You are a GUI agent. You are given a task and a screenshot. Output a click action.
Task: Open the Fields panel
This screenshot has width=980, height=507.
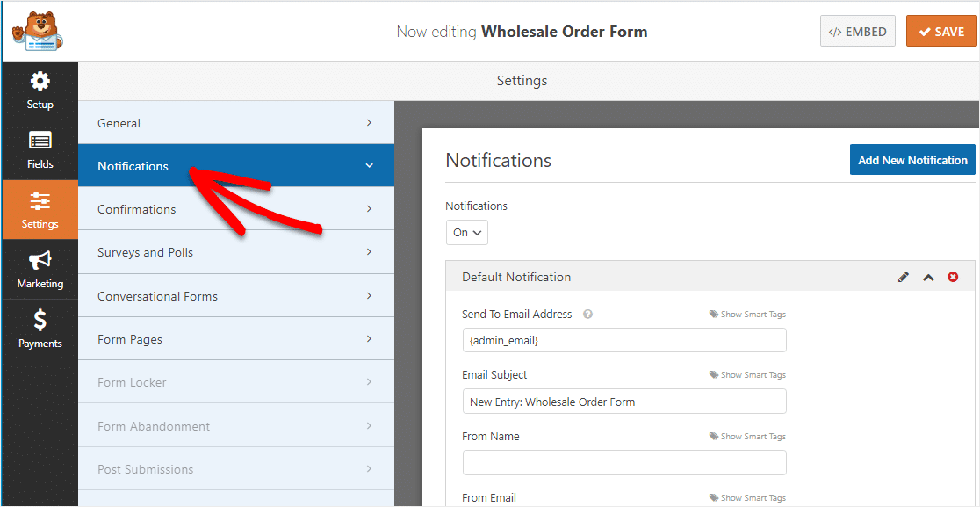[x=40, y=151]
